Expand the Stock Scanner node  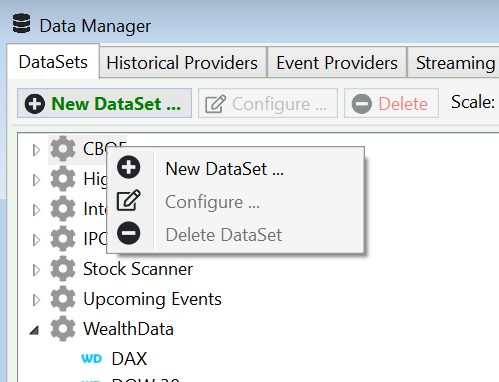pyautogui.click(x=36, y=270)
